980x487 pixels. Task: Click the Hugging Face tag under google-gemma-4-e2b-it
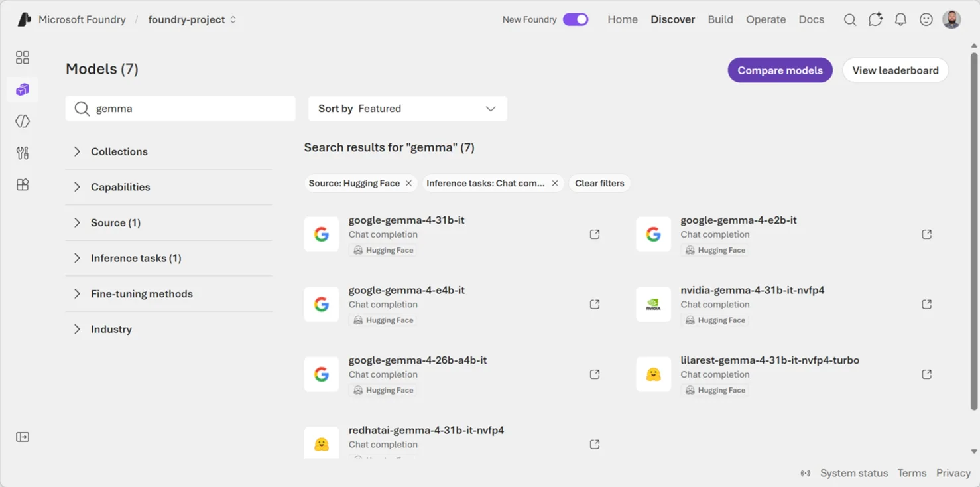(x=715, y=250)
